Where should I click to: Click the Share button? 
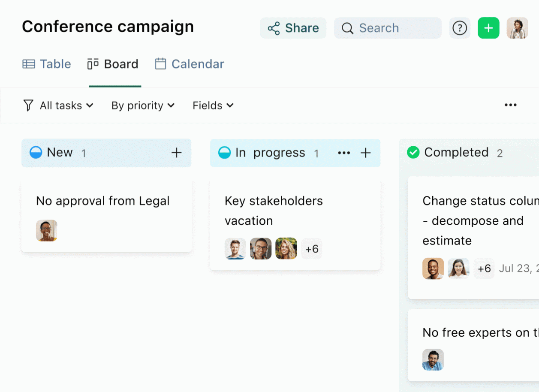tap(293, 28)
